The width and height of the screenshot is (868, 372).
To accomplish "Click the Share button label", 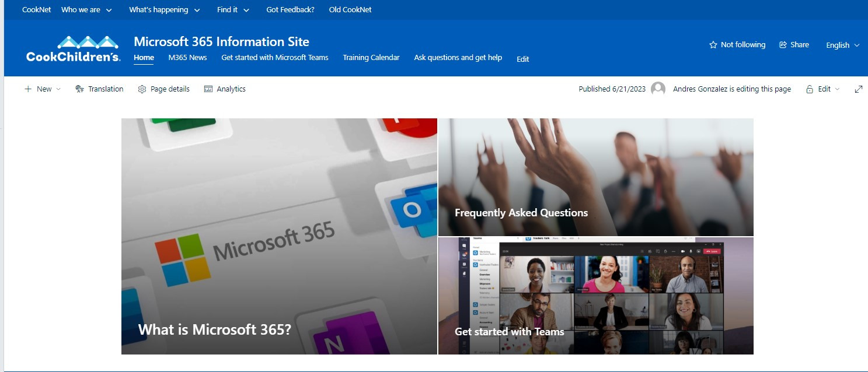I will [x=800, y=45].
